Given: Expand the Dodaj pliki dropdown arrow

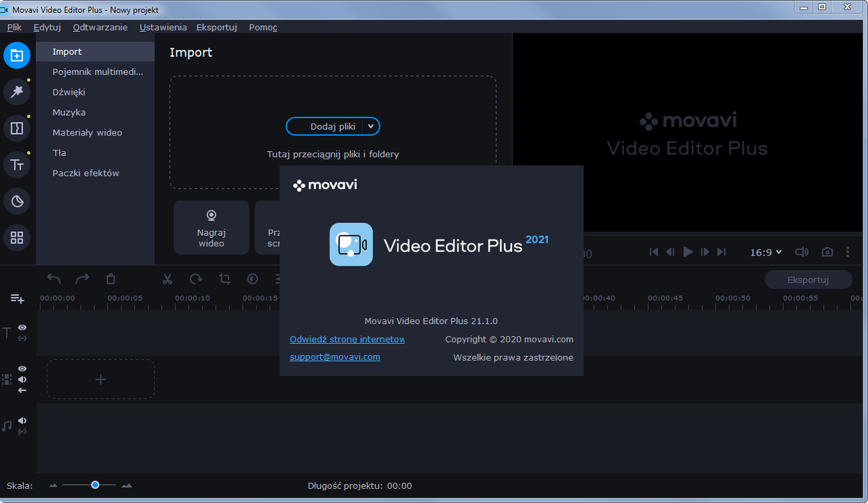Looking at the screenshot, I should (370, 126).
